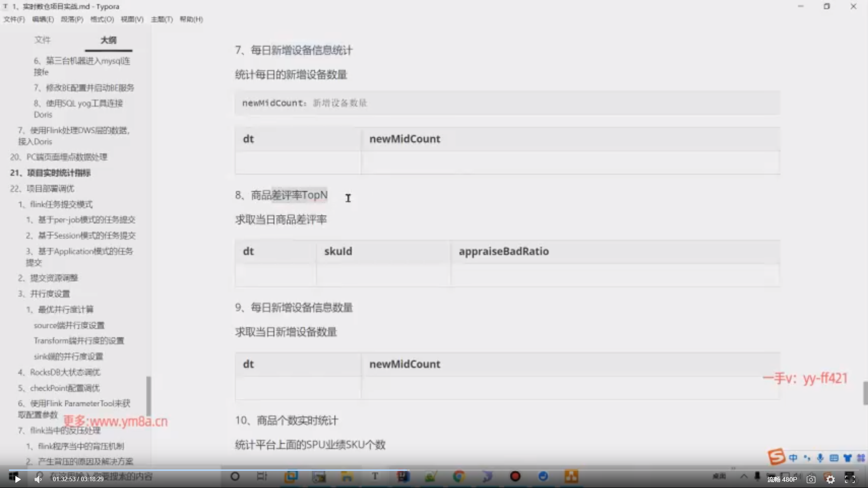Open the 主题(T) menu
This screenshot has height=488, width=868.
tap(161, 19)
